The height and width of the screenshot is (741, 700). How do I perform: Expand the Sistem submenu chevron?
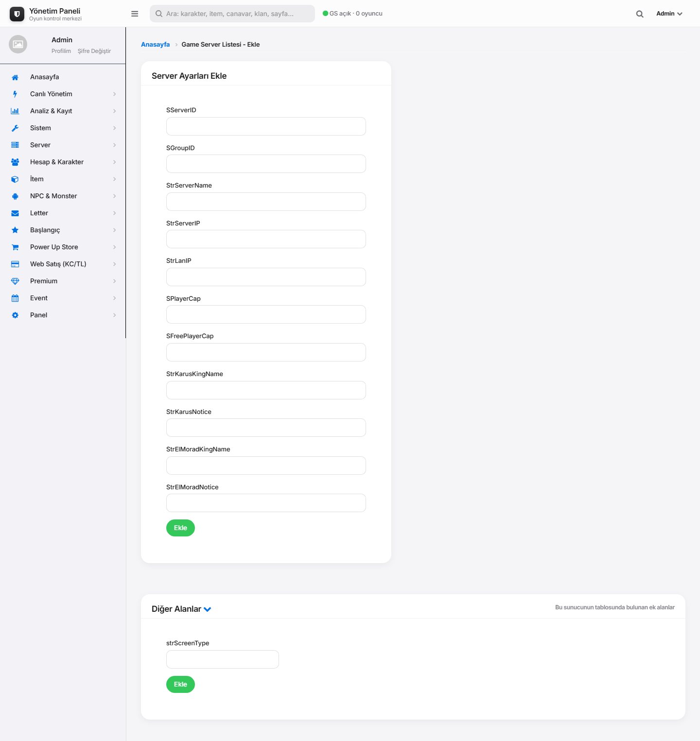pyautogui.click(x=115, y=128)
